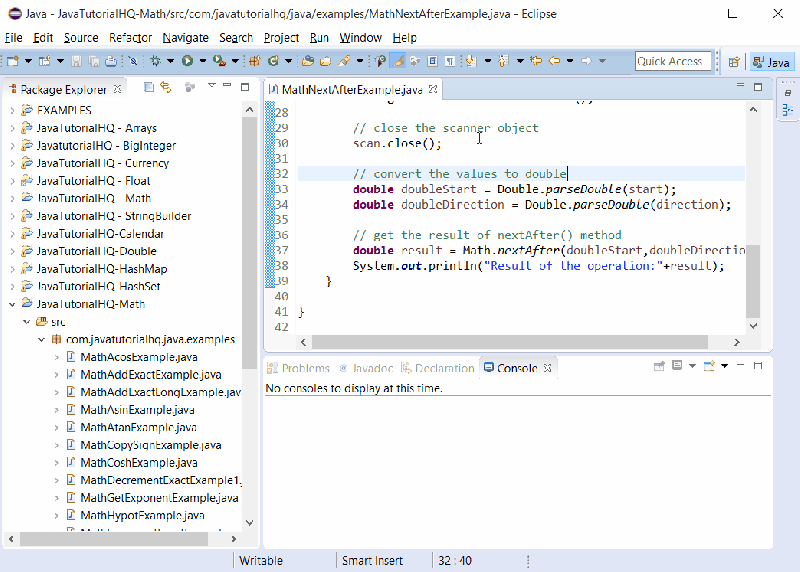Image resolution: width=800 pixels, height=572 pixels.
Task: Run the program with green play icon
Action: [187, 61]
